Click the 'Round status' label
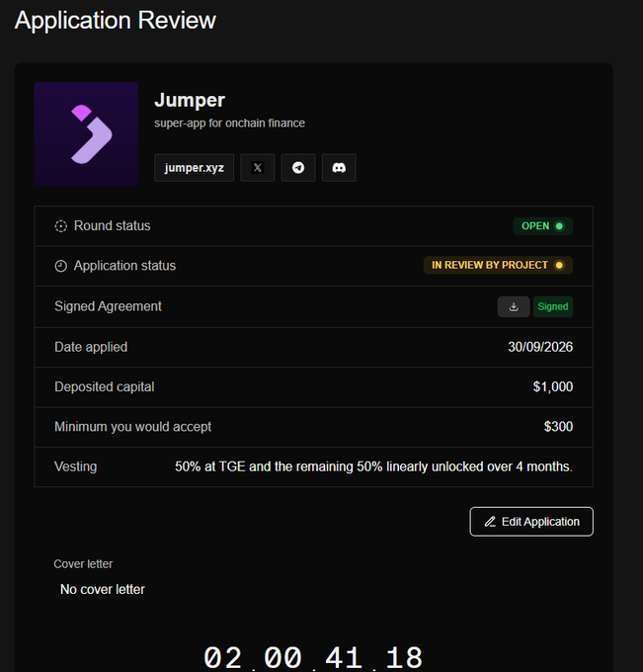 (x=113, y=226)
